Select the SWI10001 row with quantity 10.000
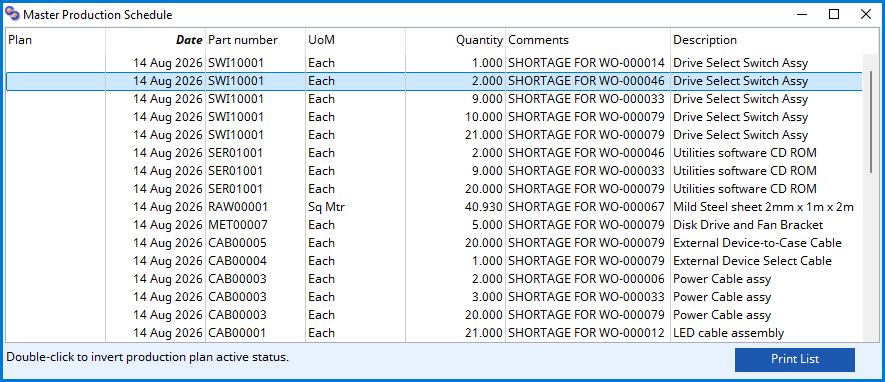Screen dimensions: 885x382 pos(434,117)
